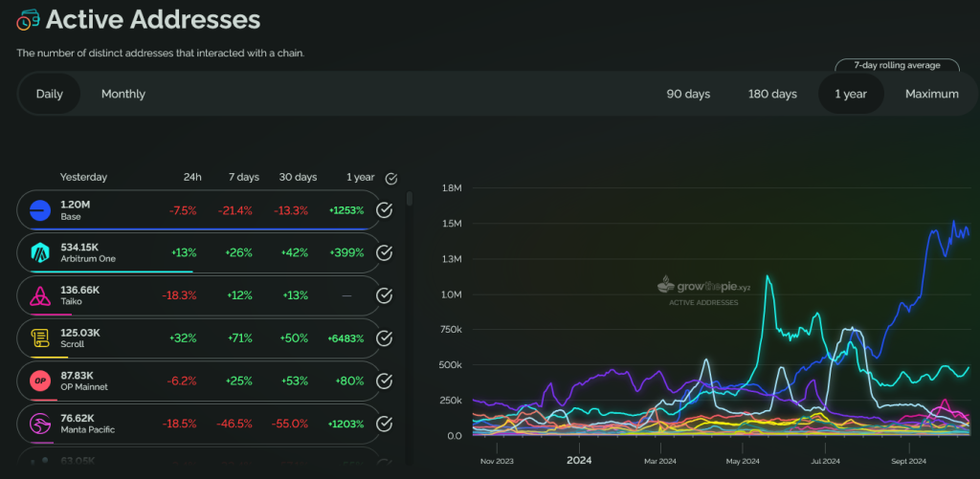Switch to the Monthly view
This screenshot has width=980, height=479.
click(x=123, y=94)
